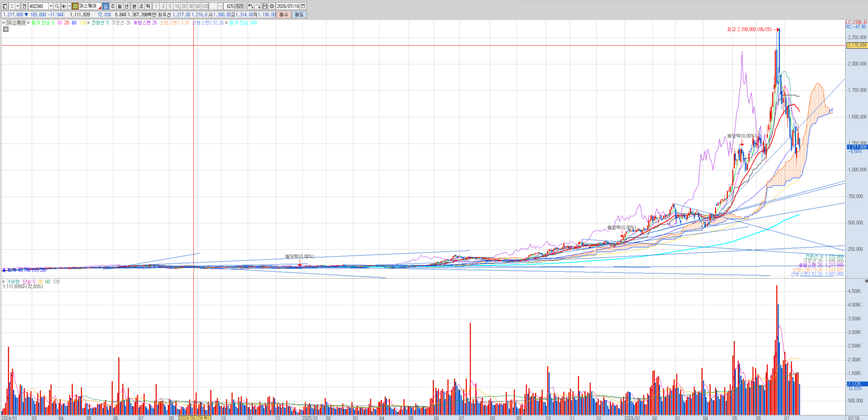
Task: Open the speaker options dropdown arrow
Action: point(69,6)
